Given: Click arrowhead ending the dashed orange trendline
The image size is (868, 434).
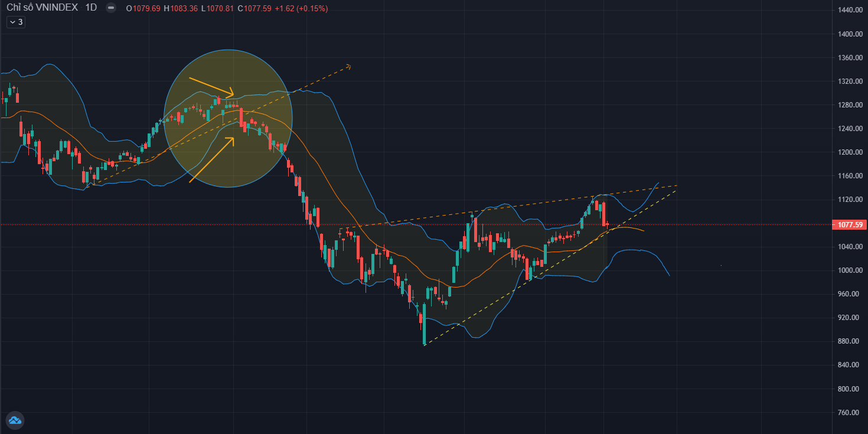Looking at the screenshot, I should [348, 66].
